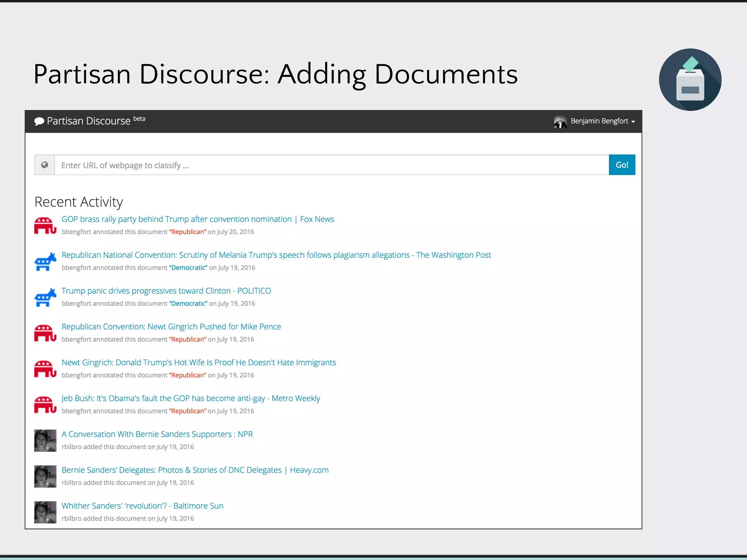Click "Republican" label on Mike Pence annotation
Viewport: 747px width, 560px height.
click(187, 339)
